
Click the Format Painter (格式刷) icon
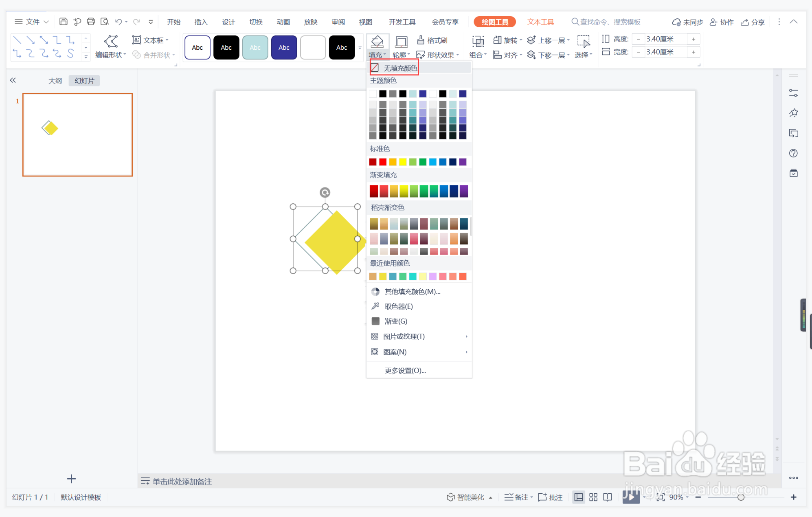click(421, 40)
